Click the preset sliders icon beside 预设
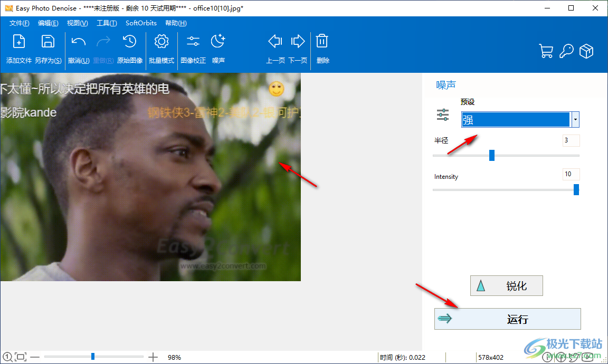Viewport: 608px width, 364px height. [x=442, y=115]
